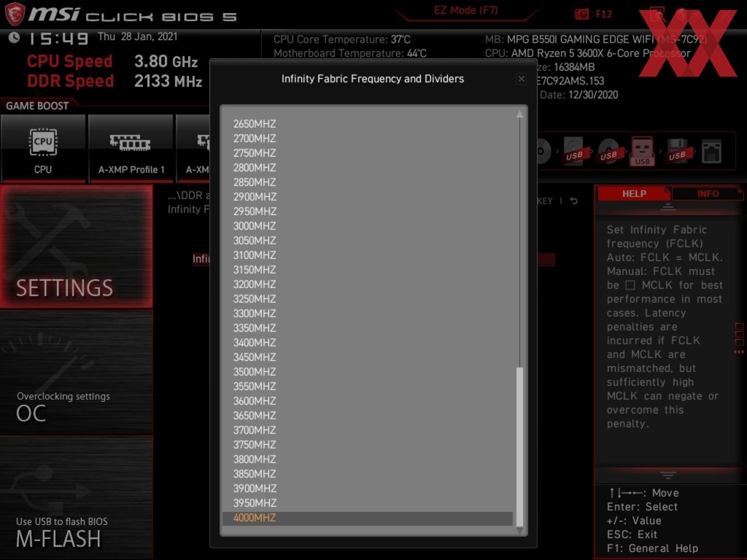Click the CPU Game Boost icon
The height and width of the screenshot is (560, 747).
pyautogui.click(x=43, y=143)
